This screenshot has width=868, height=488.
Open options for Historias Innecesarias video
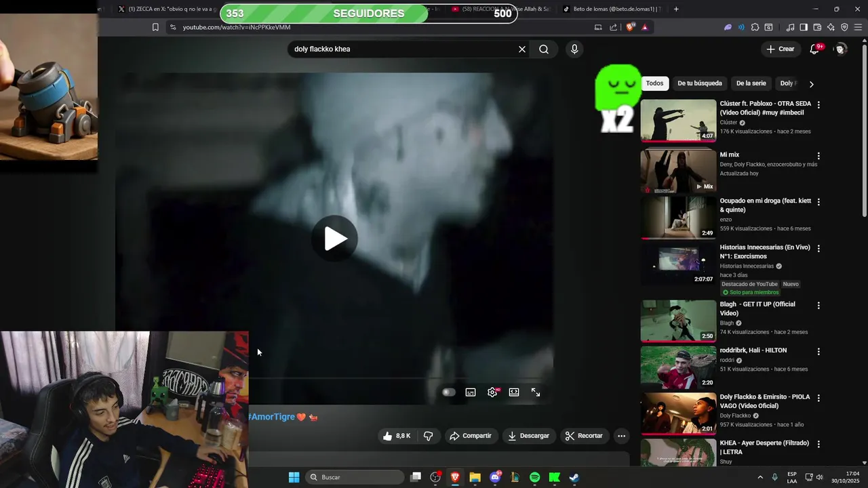click(818, 249)
